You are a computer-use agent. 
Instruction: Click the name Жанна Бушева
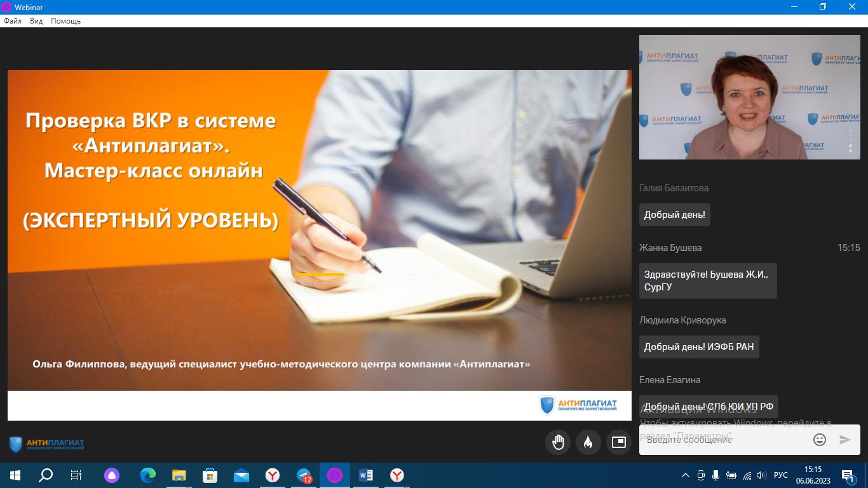(x=670, y=248)
